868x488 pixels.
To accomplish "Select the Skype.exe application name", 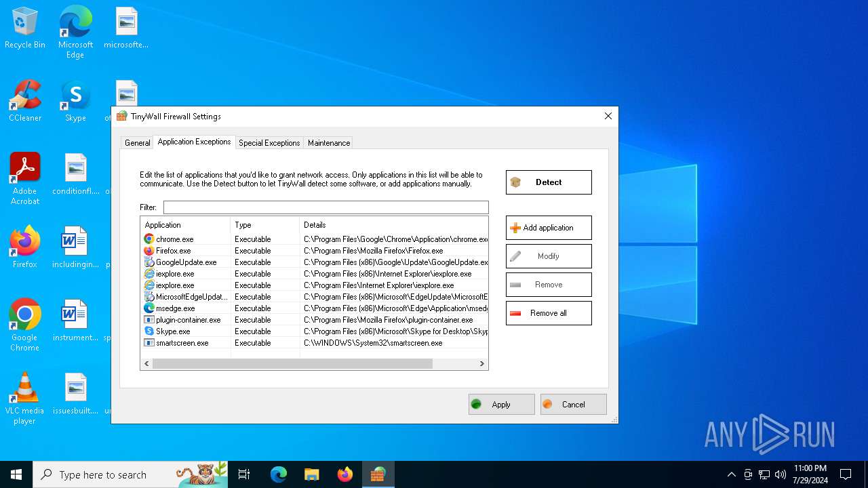I will coord(173,331).
